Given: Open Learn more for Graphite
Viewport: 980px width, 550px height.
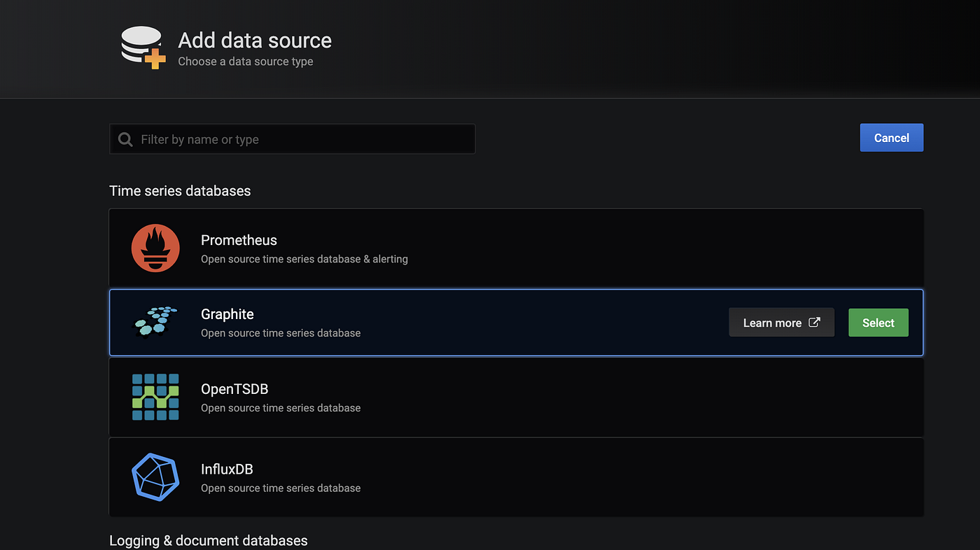Looking at the screenshot, I should 781,323.
